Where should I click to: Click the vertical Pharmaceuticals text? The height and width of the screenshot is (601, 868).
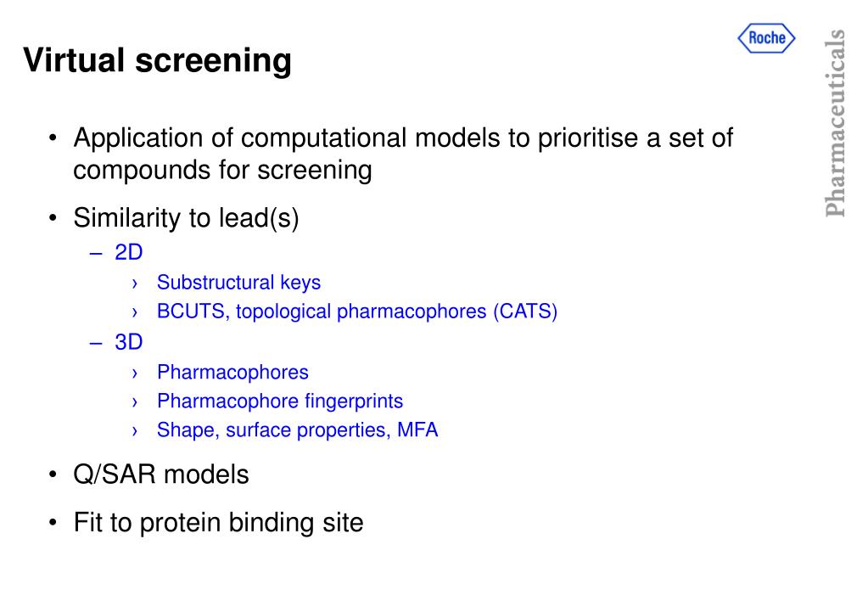[x=835, y=123]
